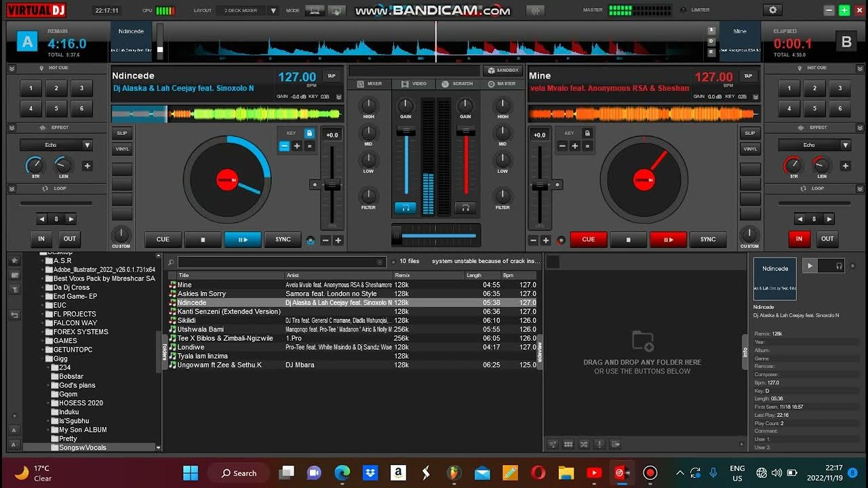This screenshot has height=488, width=868.
Task: Open YouTube app from taskbar
Action: click(594, 472)
